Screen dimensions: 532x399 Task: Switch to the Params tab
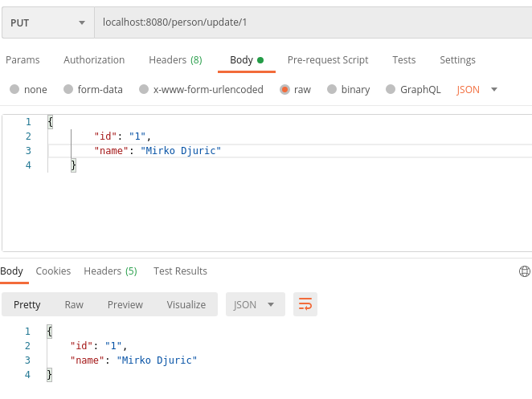click(23, 60)
